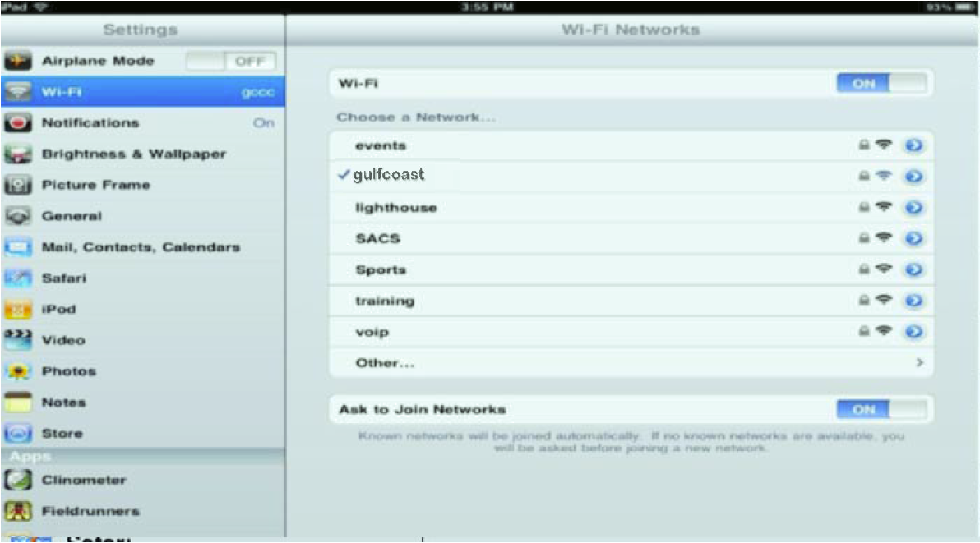Turn off the Wi-Fi switch
Image resolution: width=980 pixels, height=543 pixels.
[882, 84]
